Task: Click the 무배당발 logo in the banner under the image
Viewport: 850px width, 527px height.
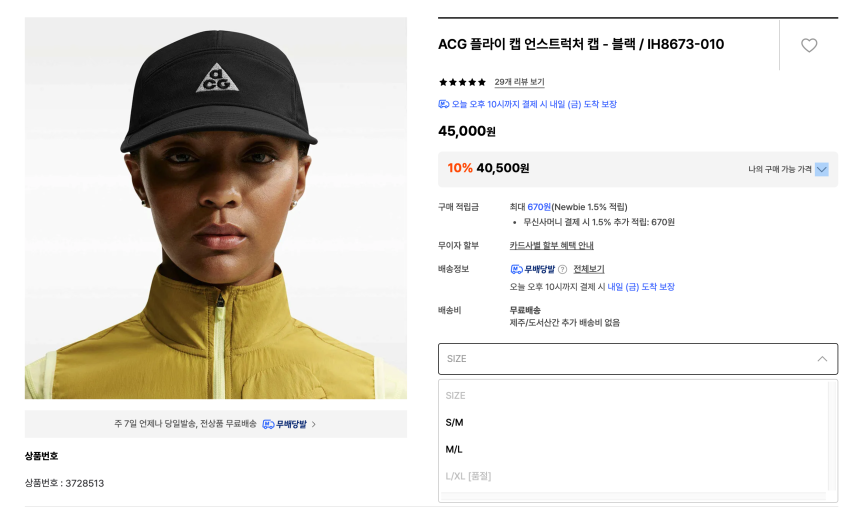Action: click(x=283, y=424)
